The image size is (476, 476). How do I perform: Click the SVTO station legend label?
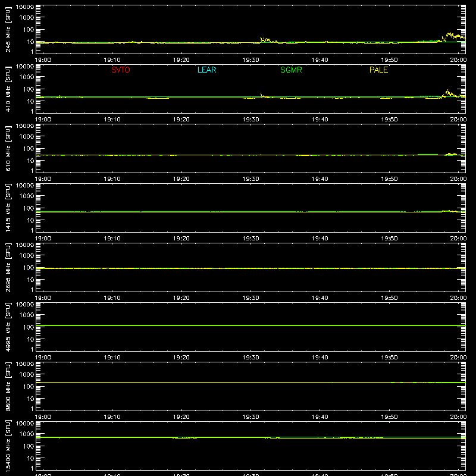point(121,70)
